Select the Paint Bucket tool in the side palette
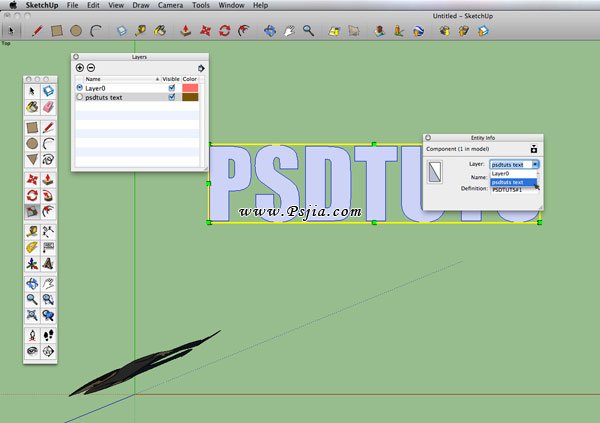 pyautogui.click(x=32, y=106)
